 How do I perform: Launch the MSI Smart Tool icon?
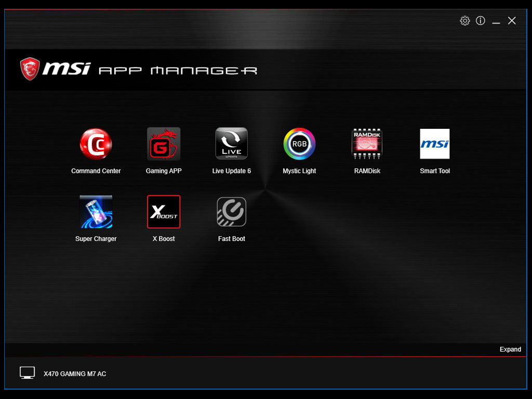pyautogui.click(x=435, y=144)
